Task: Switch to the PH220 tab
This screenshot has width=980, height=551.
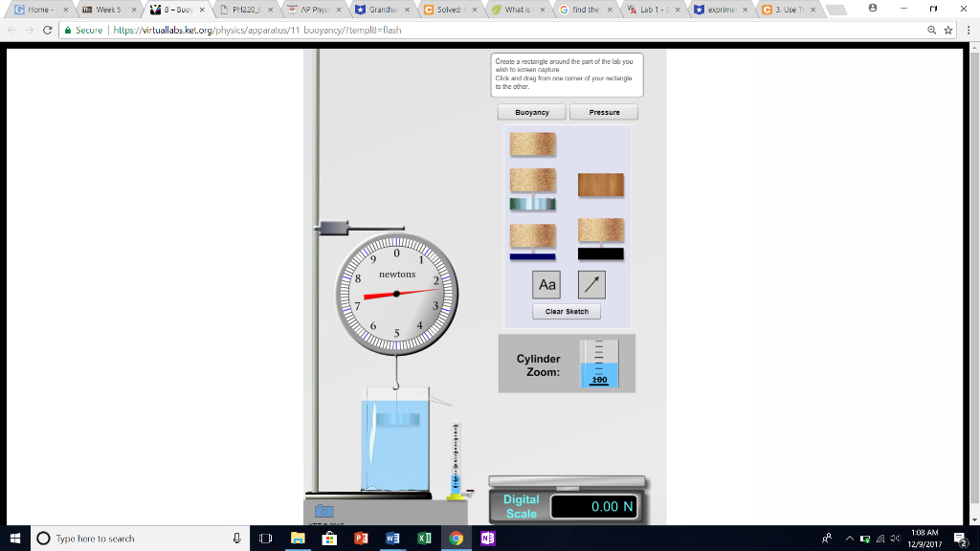Action: click(x=246, y=10)
